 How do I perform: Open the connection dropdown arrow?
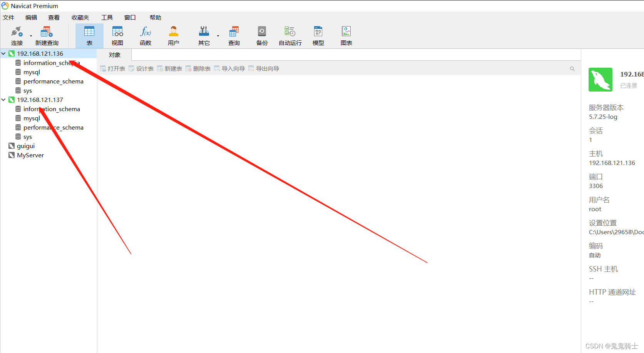[x=31, y=36]
